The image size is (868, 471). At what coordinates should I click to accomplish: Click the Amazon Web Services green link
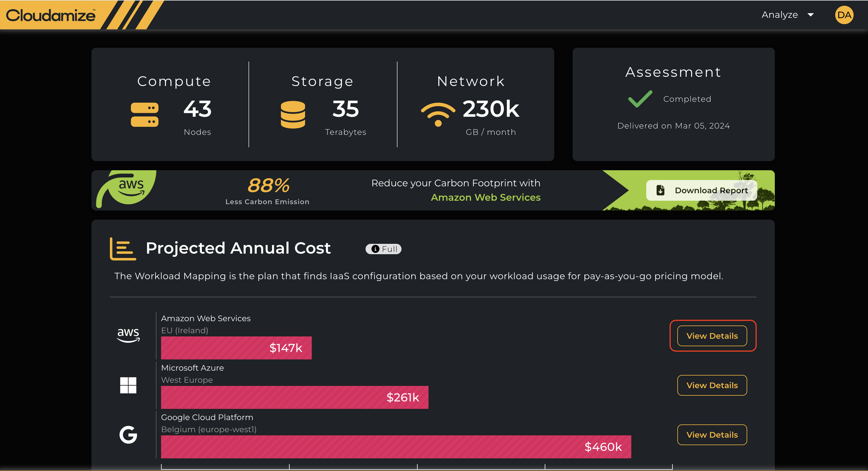click(x=485, y=198)
